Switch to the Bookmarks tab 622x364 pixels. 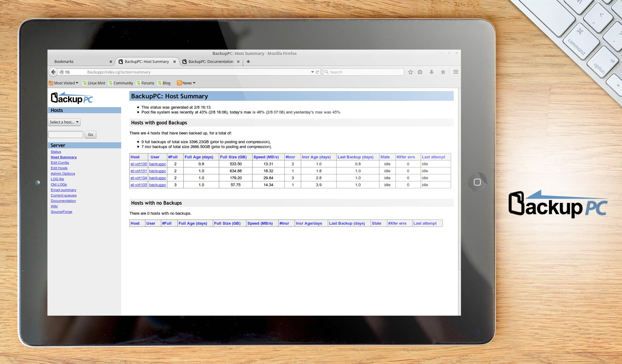(x=64, y=62)
